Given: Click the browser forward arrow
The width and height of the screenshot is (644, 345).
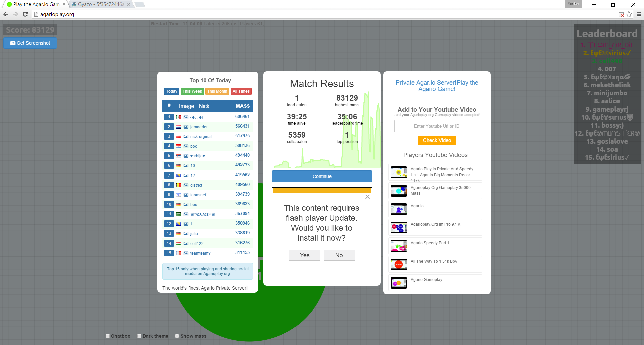Looking at the screenshot, I should (15, 14).
